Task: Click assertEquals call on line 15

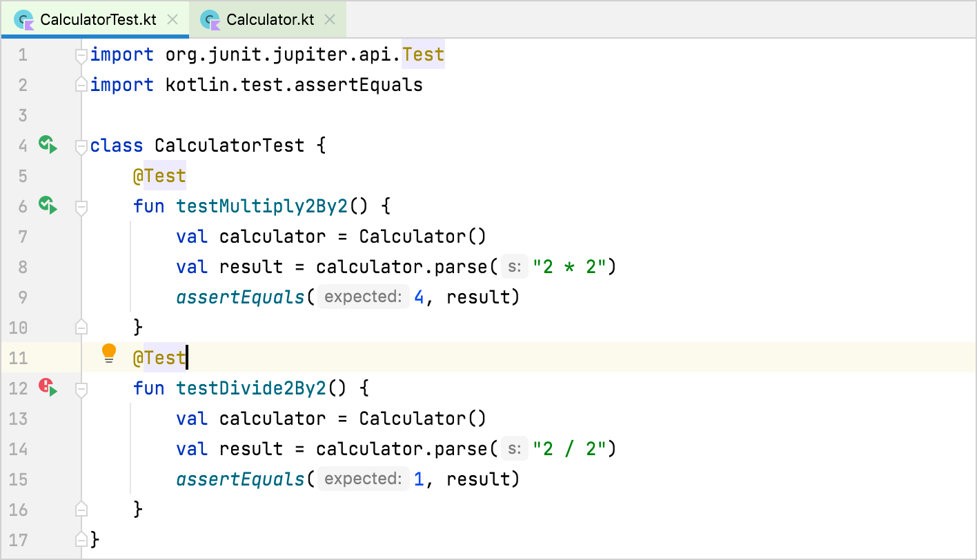Action: pos(240,479)
